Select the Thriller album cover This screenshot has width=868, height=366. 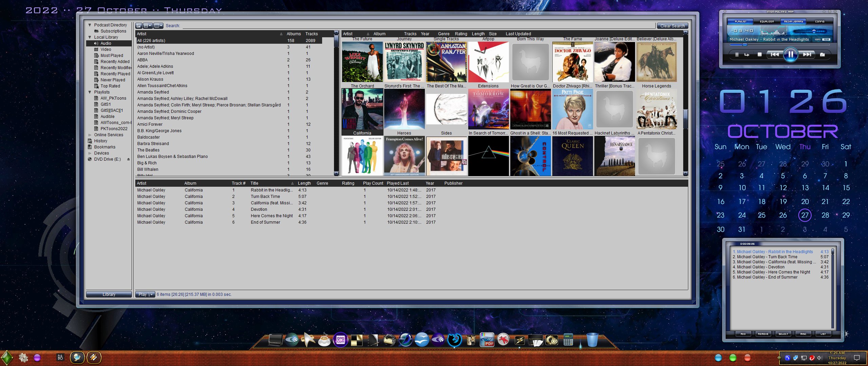[614, 62]
